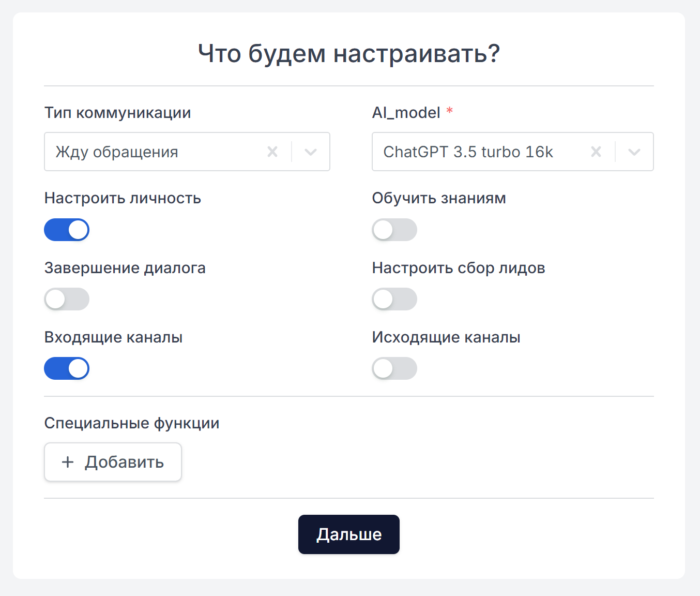
Task: Open the AI_model dropdown chevron
Action: pos(634,152)
